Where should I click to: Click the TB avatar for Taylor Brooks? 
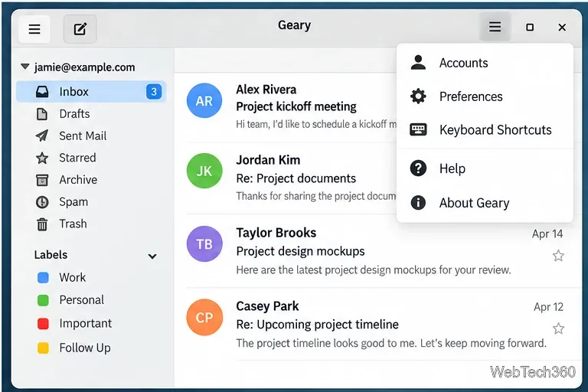tap(204, 243)
